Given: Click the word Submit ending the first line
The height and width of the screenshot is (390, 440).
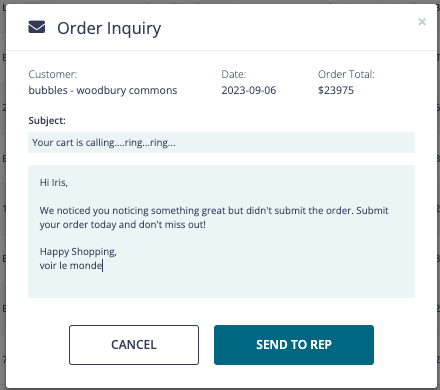Looking at the screenshot, I should (x=372, y=210).
